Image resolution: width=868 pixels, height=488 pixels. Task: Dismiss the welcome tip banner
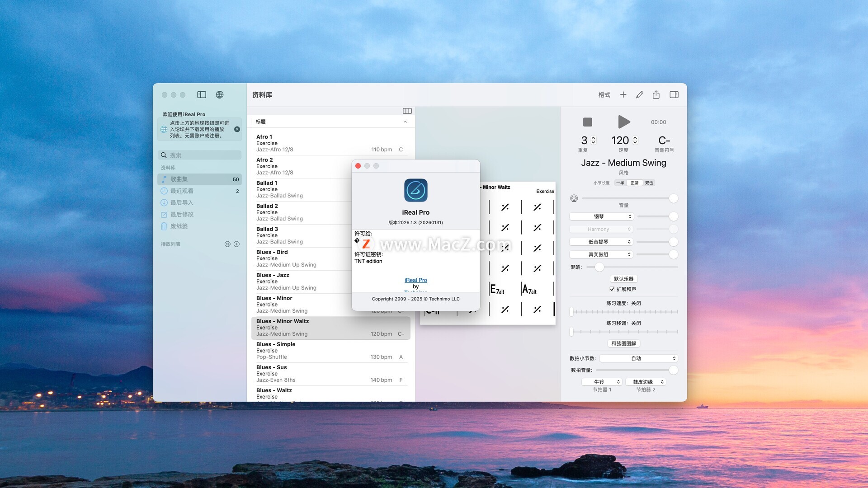click(237, 129)
